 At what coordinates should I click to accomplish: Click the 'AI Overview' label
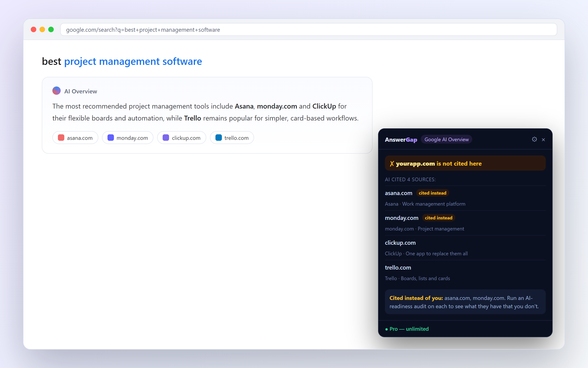80,91
